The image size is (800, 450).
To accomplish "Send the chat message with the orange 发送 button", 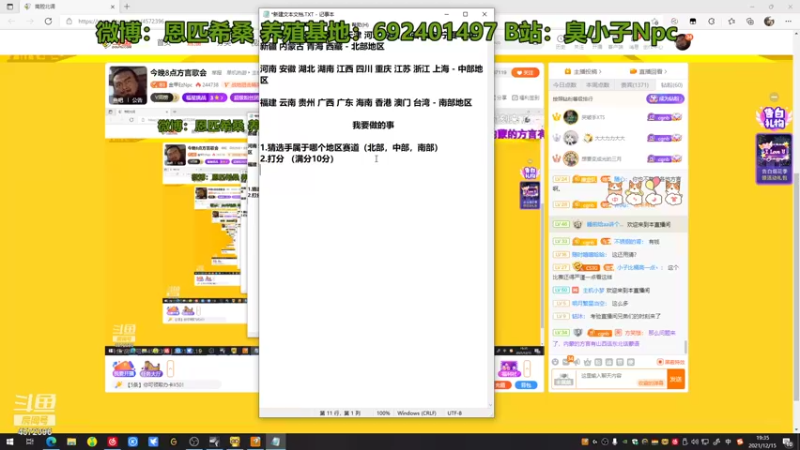I will click(x=676, y=379).
